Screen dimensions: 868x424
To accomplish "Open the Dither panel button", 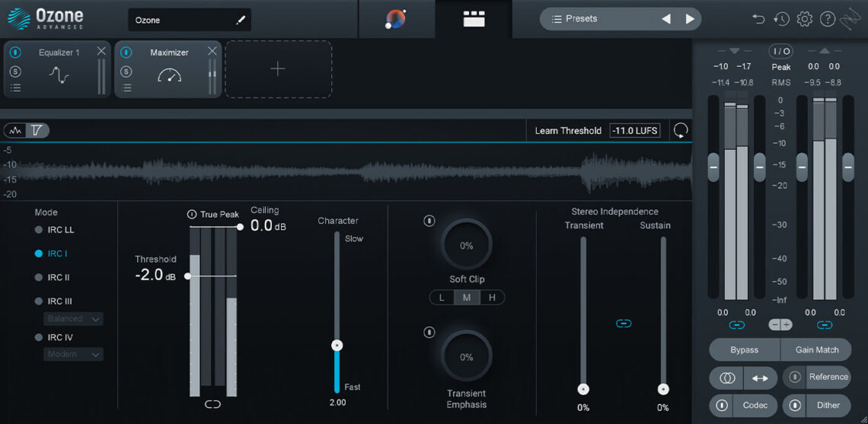I will (828, 405).
